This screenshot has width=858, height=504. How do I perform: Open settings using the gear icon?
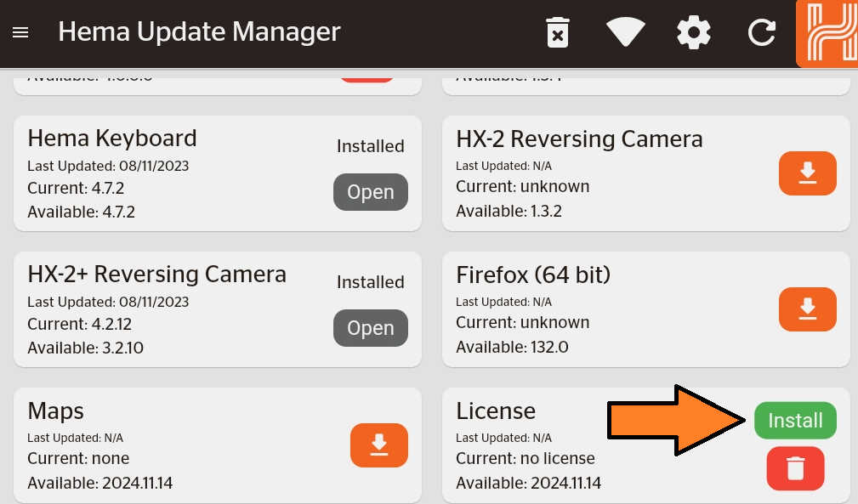point(693,32)
